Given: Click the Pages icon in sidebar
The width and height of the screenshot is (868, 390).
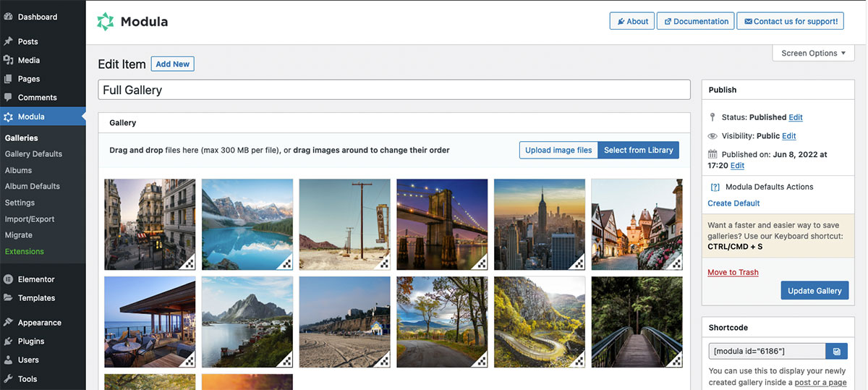Looking at the screenshot, I should [x=8, y=79].
